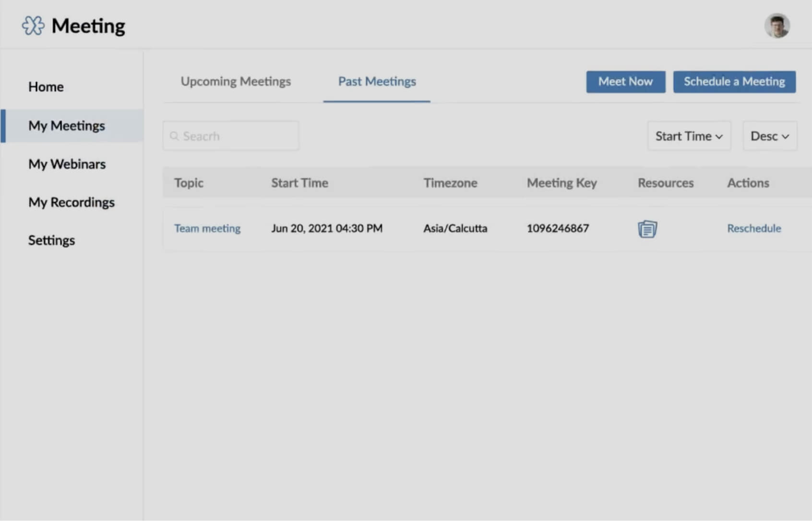Expand the Start Time sort-by dropdown

[x=689, y=136]
